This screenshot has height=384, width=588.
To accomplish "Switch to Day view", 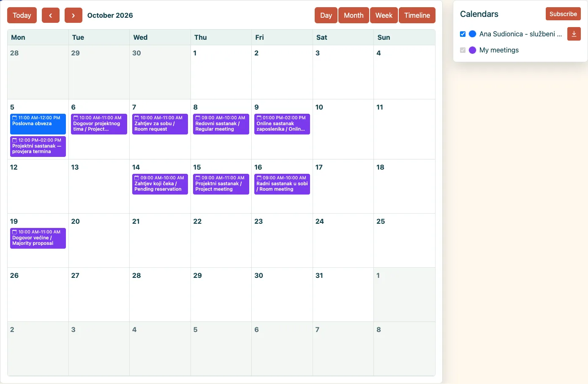I will pyautogui.click(x=326, y=15).
